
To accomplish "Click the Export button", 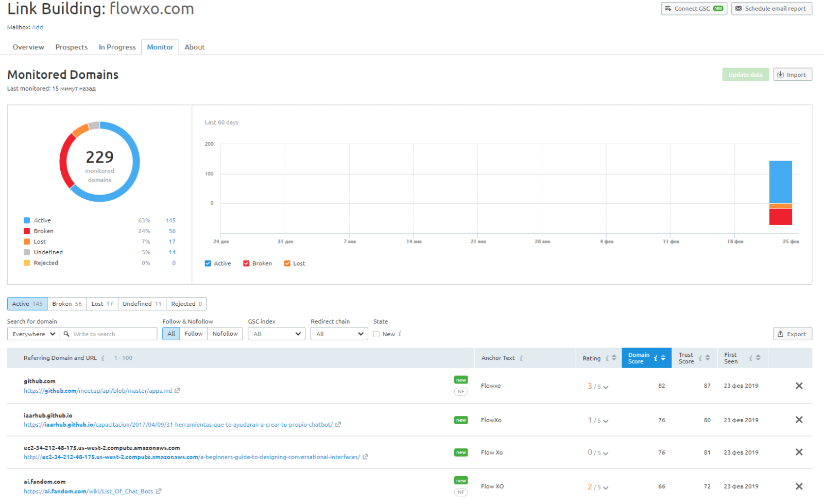I will point(793,334).
